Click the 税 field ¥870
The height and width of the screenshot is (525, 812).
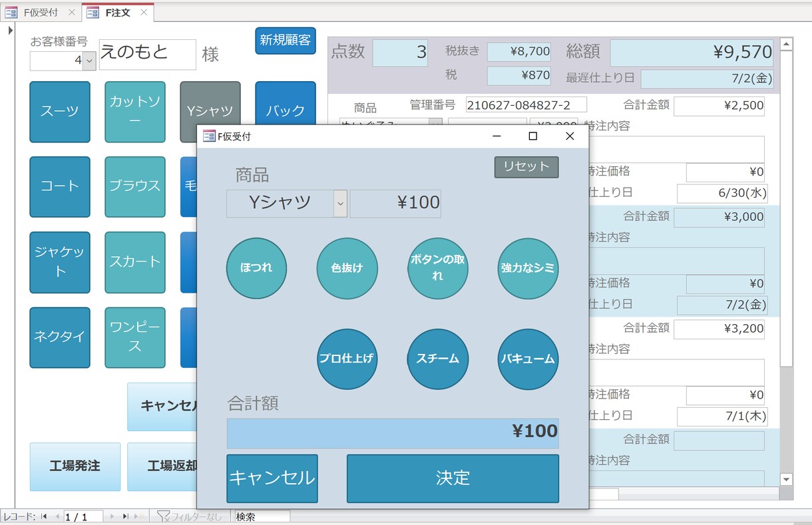(x=519, y=76)
